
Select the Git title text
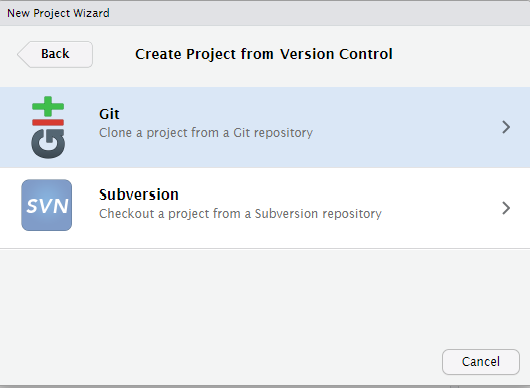pyautogui.click(x=109, y=114)
